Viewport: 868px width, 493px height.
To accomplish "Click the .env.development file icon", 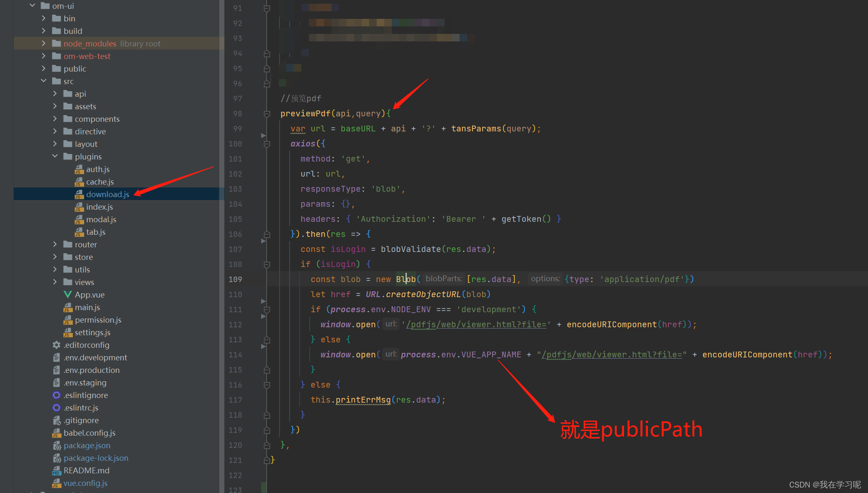I will [56, 357].
